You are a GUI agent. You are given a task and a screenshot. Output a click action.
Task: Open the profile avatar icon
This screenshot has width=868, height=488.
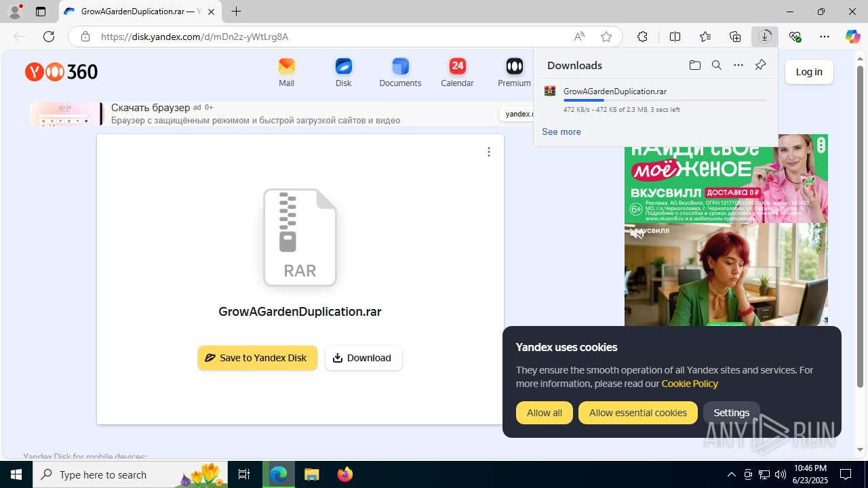tap(15, 12)
